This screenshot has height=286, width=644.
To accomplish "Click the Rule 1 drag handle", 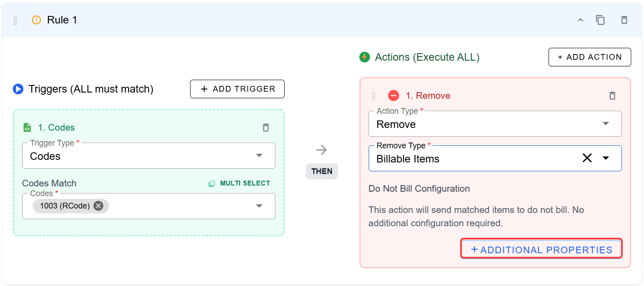I will pos(15,20).
